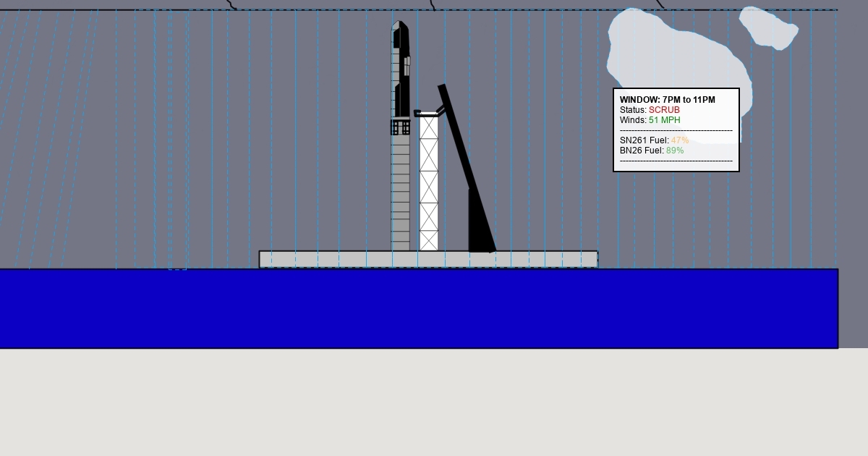The image size is (868, 456).
Task: Click the lower dashed divider in info panel
Action: click(676, 161)
